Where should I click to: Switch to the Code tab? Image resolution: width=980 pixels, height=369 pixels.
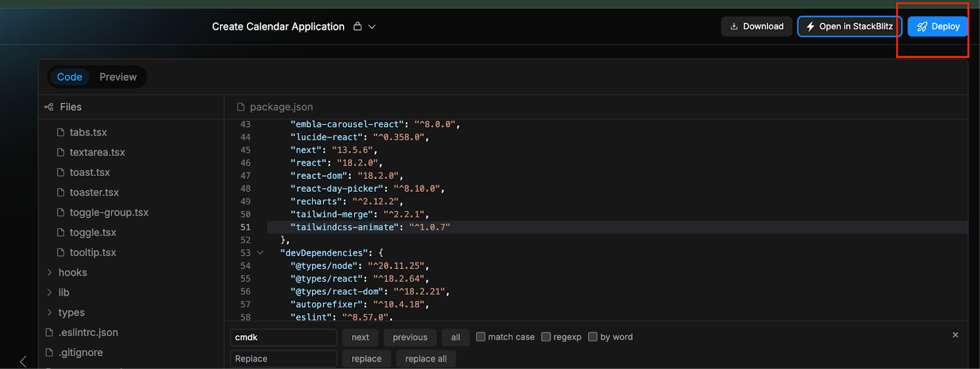pos(69,77)
